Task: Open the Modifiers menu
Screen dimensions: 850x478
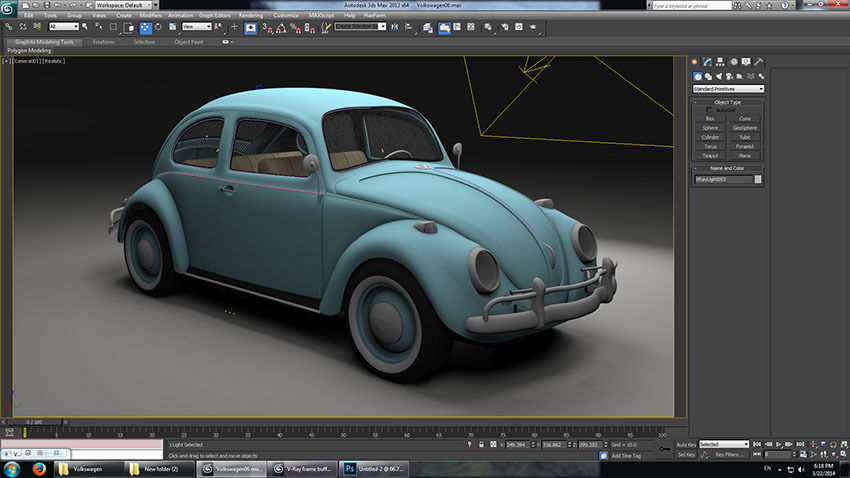Action: click(151, 15)
